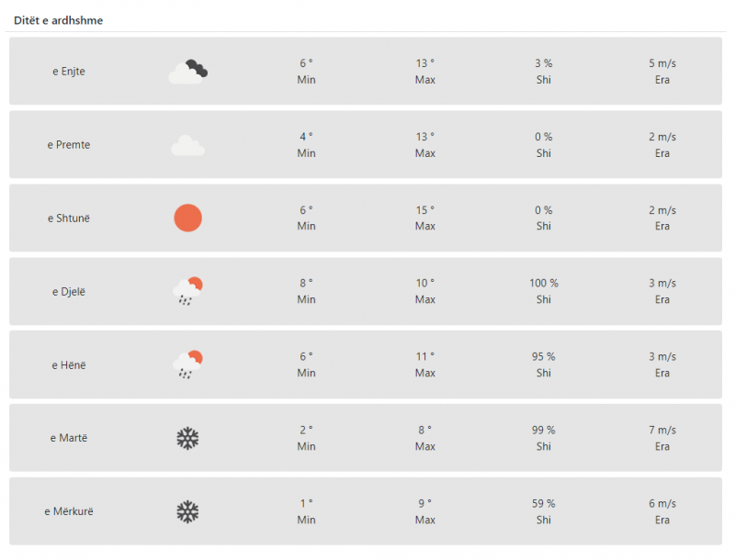Click the rain-and-sun icon for e Djelë
The height and width of the screenshot is (560, 735).
(188, 291)
